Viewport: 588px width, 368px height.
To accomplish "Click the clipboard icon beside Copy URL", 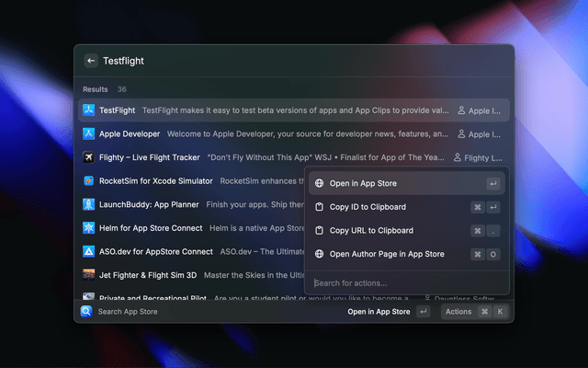I will [319, 230].
